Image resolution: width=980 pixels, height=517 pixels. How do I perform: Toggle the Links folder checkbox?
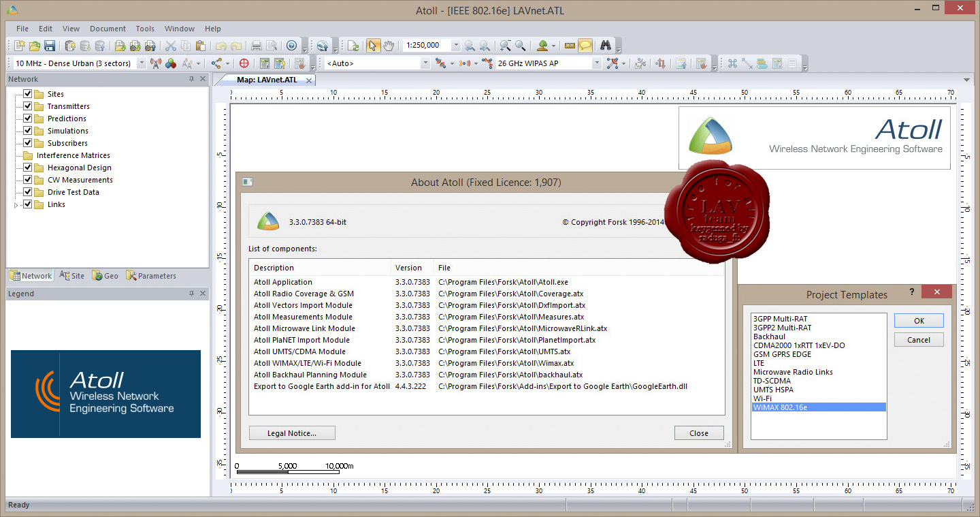tap(28, 204)
